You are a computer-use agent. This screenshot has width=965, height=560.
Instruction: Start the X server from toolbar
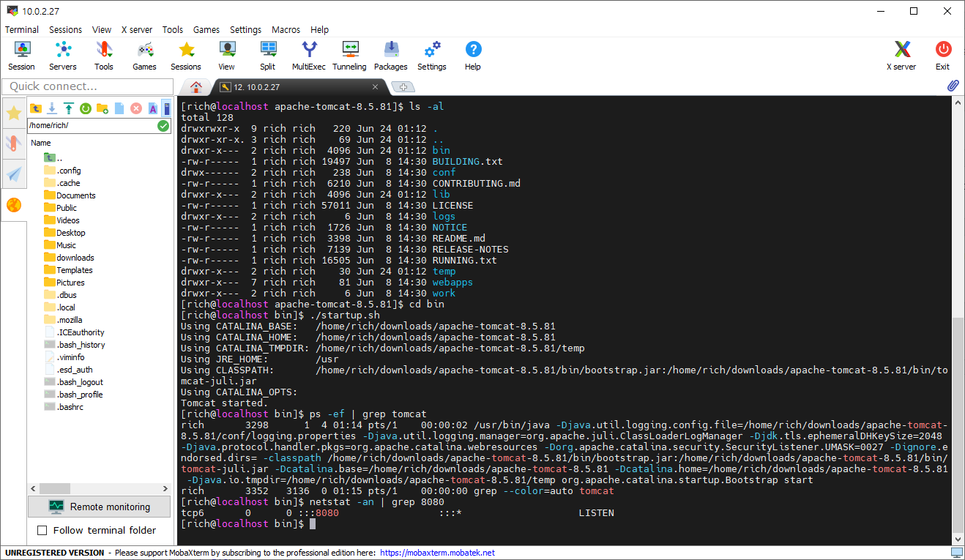coord(901,56)
